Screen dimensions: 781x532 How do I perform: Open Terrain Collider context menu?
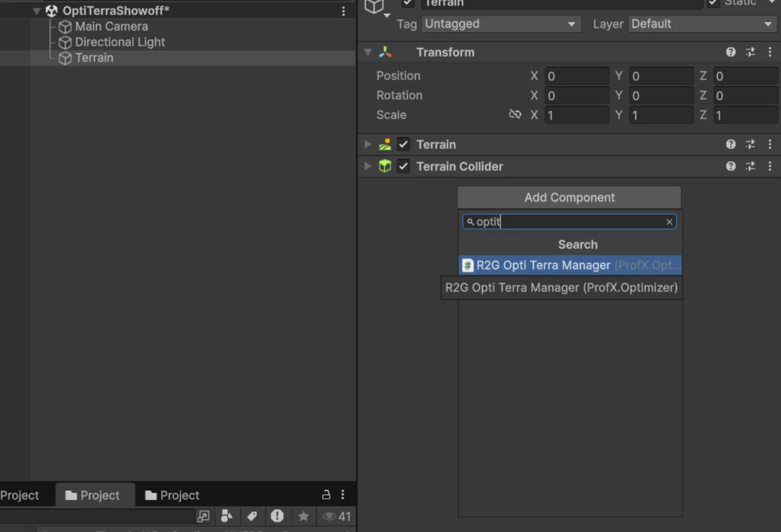point(770,166)
